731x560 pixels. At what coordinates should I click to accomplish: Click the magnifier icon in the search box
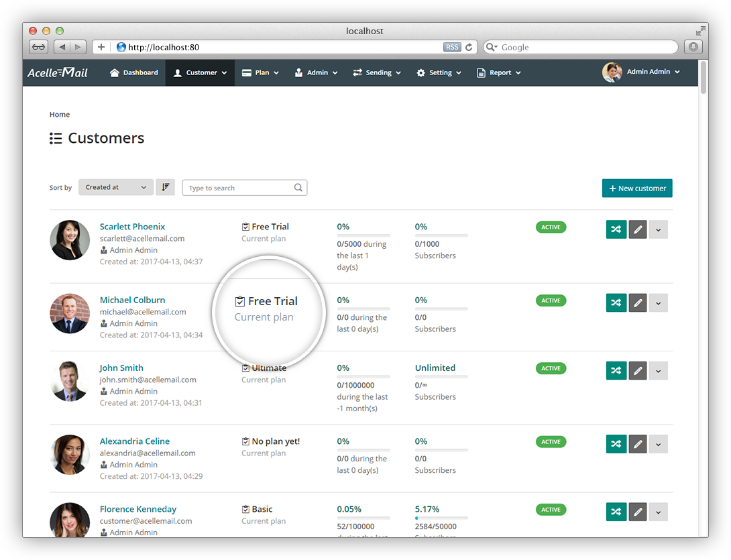click(x=298, y=187)
